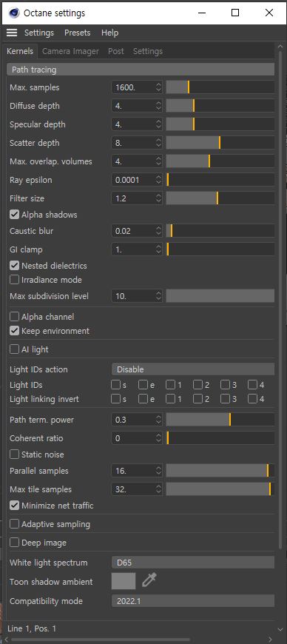
Task: Click Filter size stepper arrows
Action: coord(158,198)
